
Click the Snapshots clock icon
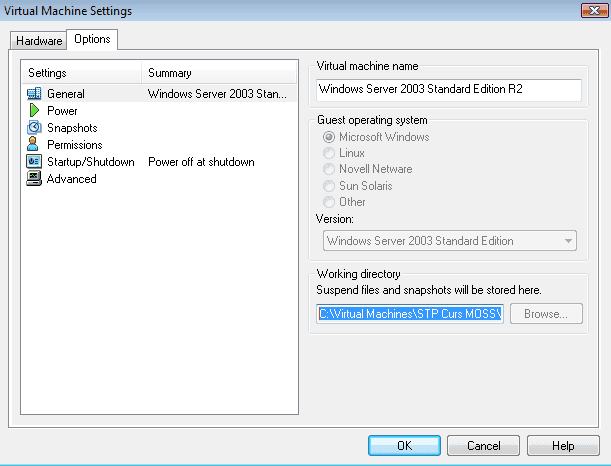click(x=34, y=127)
